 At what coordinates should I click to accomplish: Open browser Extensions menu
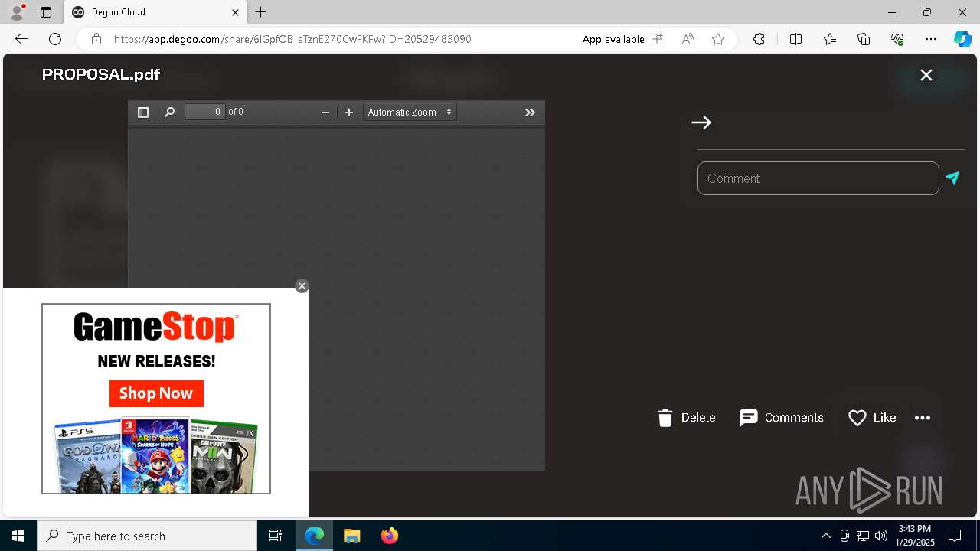(759, 39)
